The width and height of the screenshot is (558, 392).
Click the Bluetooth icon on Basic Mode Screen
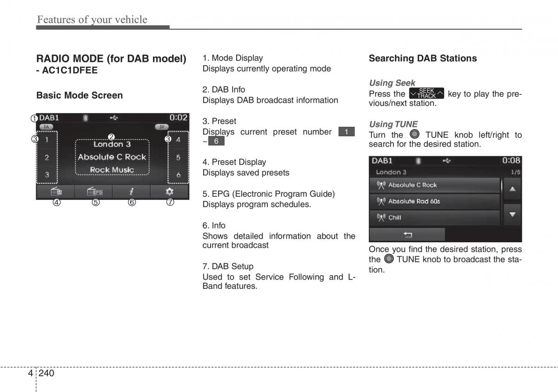point(86,118)
